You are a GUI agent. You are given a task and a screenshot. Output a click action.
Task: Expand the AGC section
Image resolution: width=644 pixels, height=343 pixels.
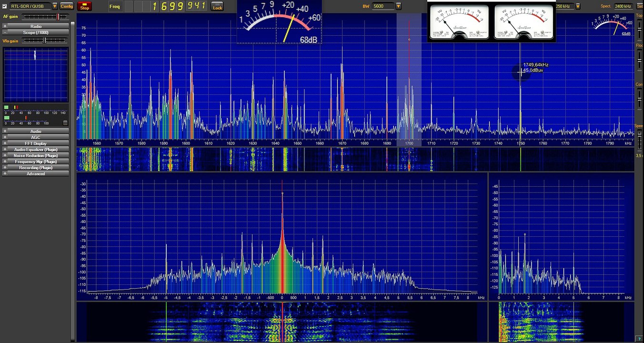click(36, 137)
